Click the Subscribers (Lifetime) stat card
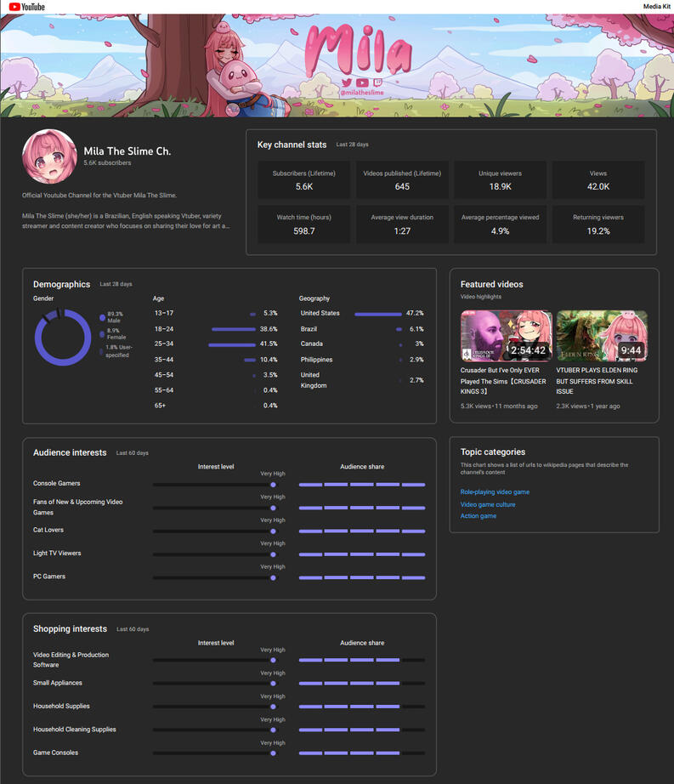Viewport: 674px width, 784px height. coord(304,180)
